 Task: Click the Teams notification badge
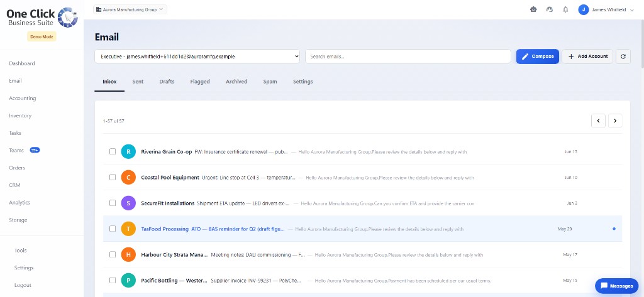point(35,151)
